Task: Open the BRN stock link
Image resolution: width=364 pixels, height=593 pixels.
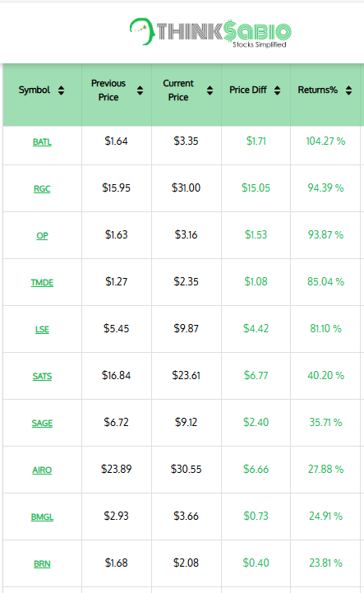Action: tap(42, 564)
